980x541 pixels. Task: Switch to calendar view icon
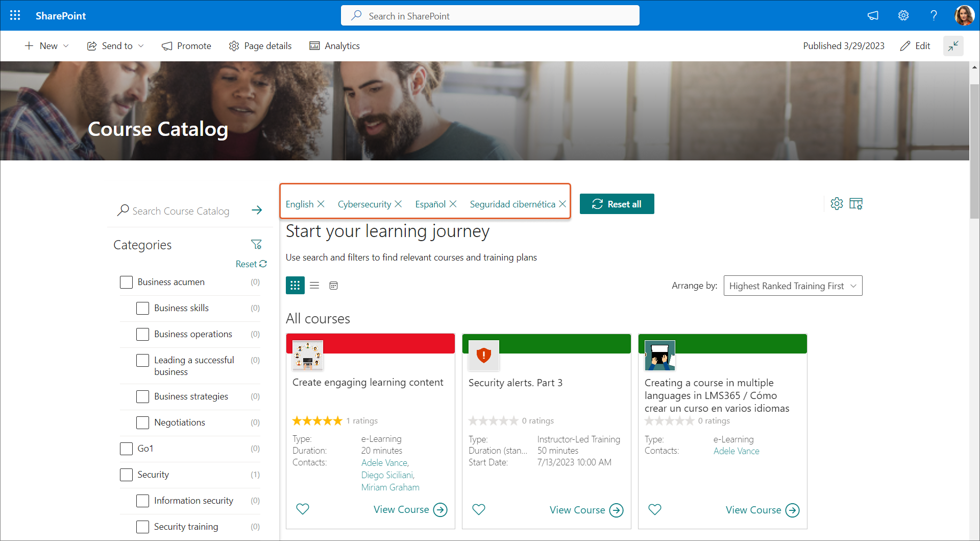pyautogui.click(x=333, y=286)
